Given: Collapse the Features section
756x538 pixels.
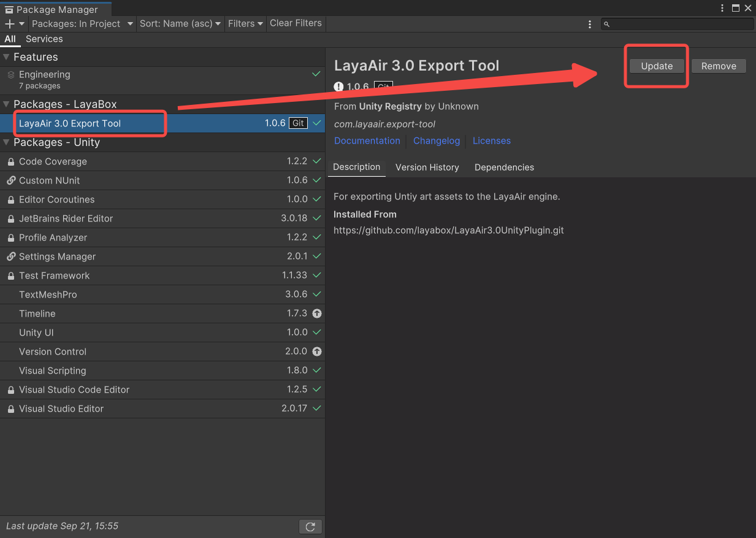Looking at the screenshot, I should 7,57.
